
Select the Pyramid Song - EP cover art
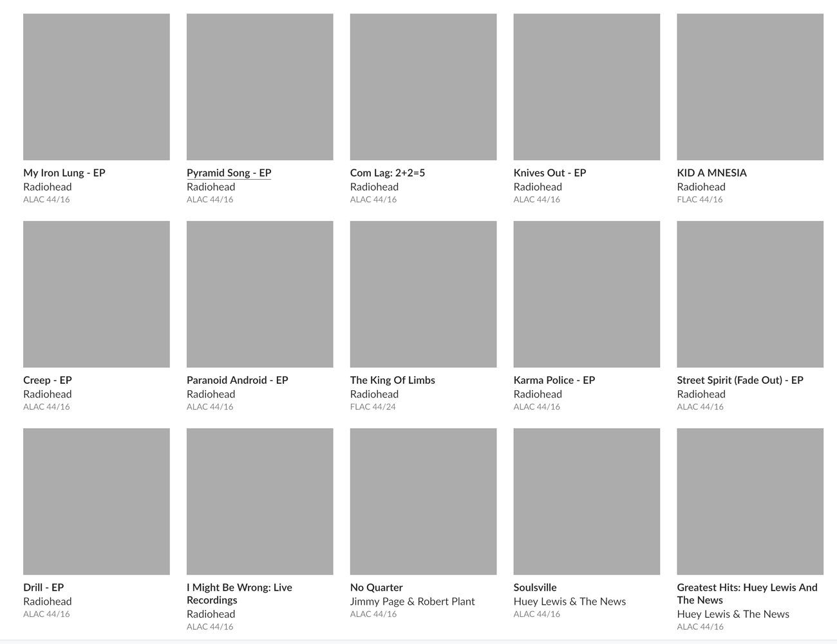tap(260, 87)
